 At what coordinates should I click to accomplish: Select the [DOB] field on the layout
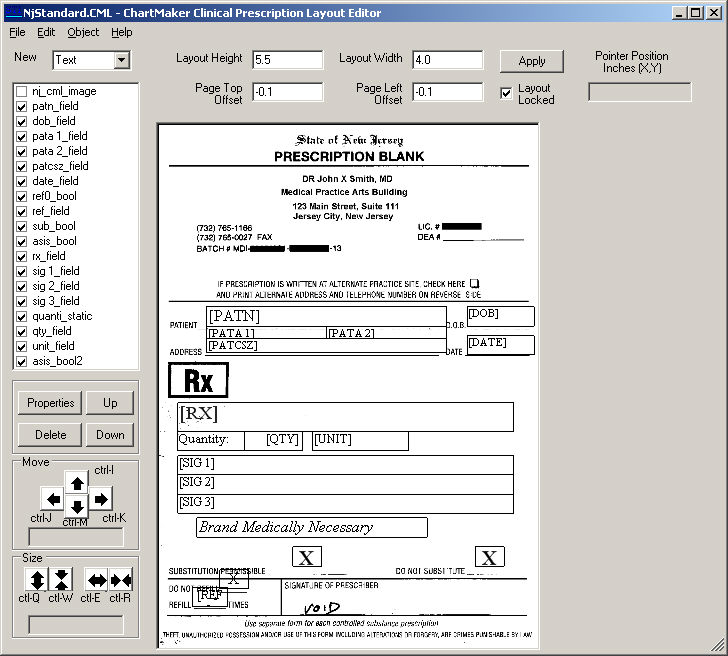click(x=500, y=316)
